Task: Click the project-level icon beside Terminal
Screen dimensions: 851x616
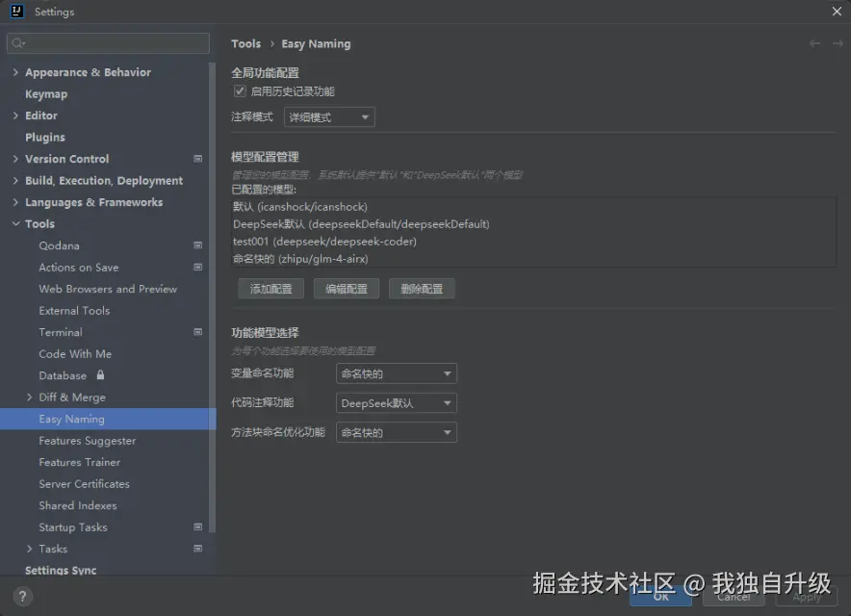Action: pos(197,332)
